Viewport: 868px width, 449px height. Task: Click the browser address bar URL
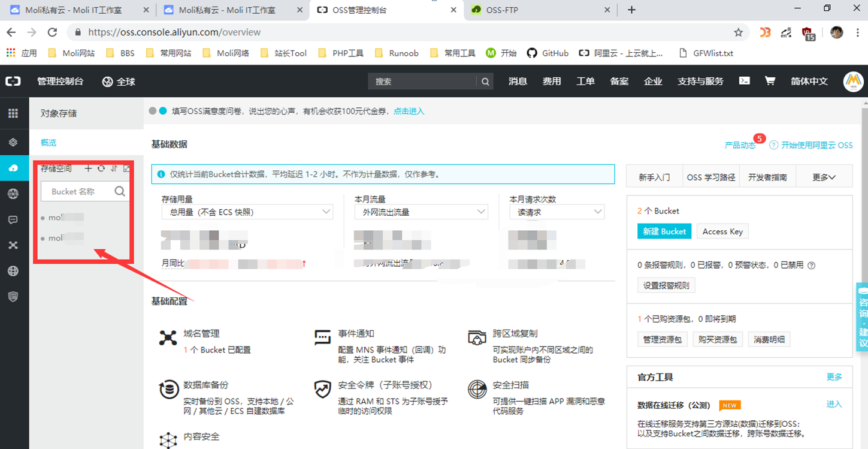[x=174, y=32]
